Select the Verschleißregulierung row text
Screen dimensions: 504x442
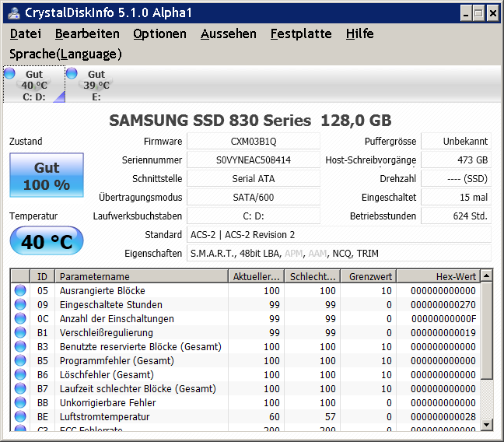[107, 332]
